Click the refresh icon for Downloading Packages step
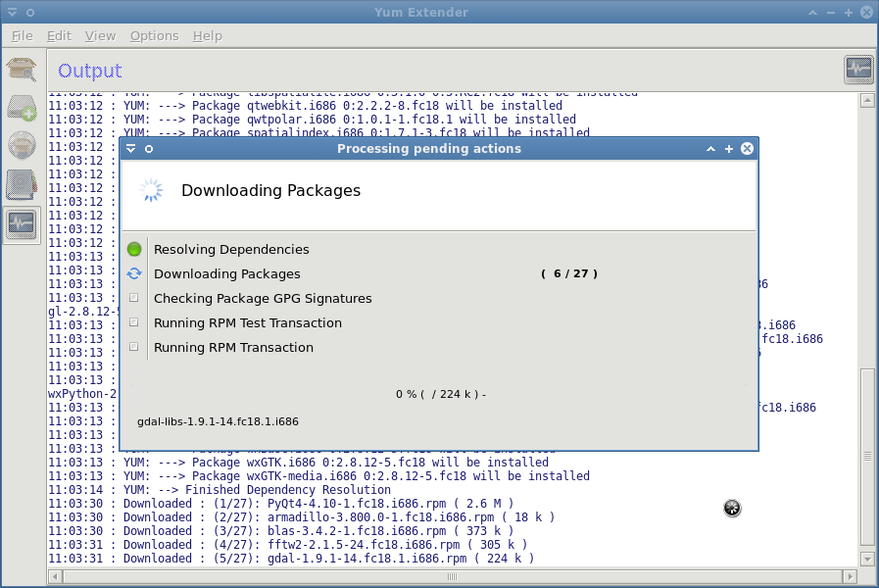 [134, 273]
